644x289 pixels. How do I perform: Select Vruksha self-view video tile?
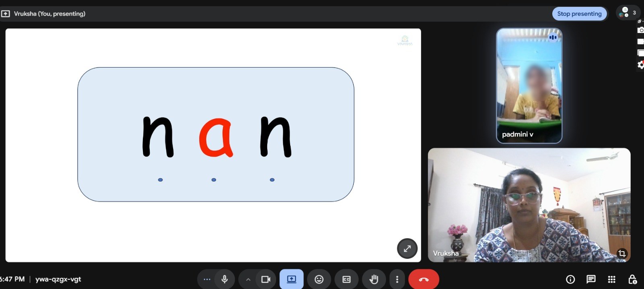(529, 205)
